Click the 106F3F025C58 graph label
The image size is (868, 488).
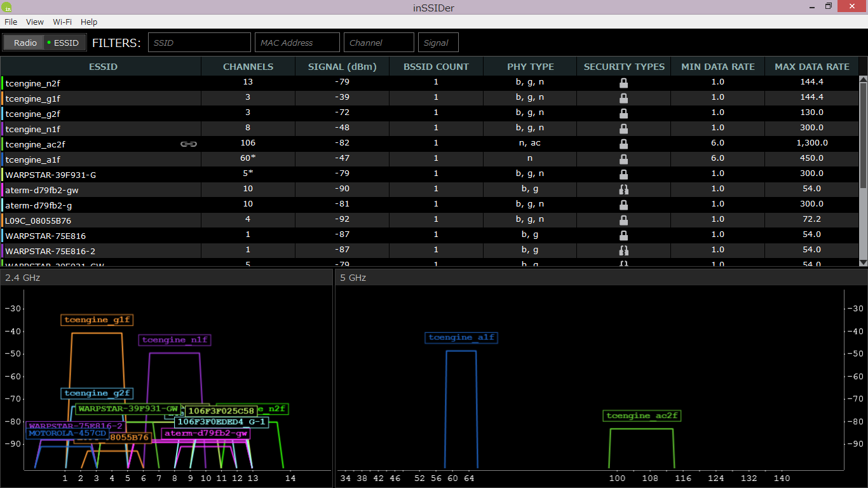[221, 411]
